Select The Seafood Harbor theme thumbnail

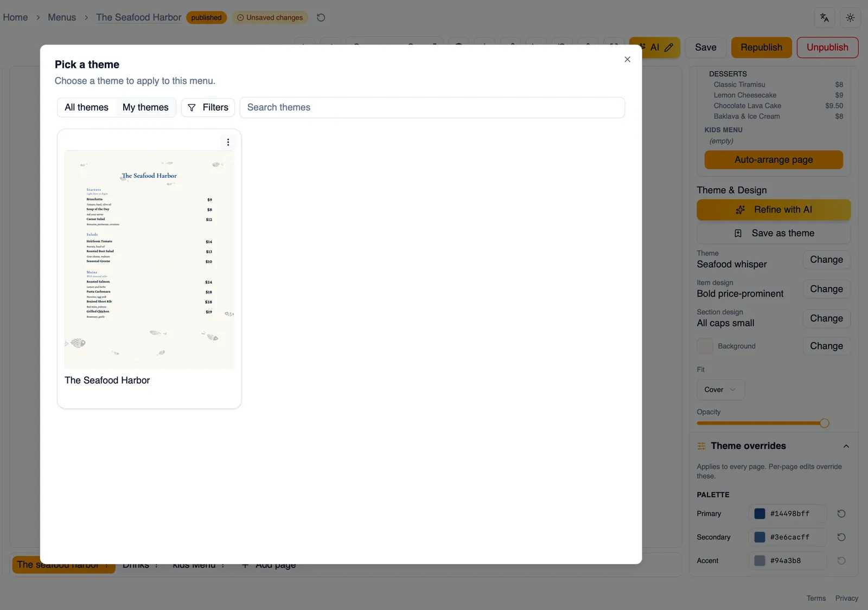coord(149,260)
